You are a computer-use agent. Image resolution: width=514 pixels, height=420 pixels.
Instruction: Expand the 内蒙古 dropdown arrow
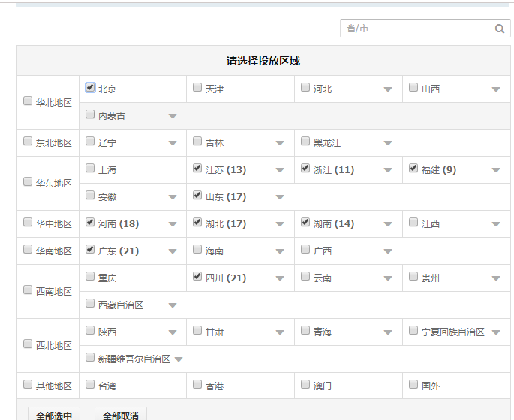pyautogui.click(x=173, y=116)
